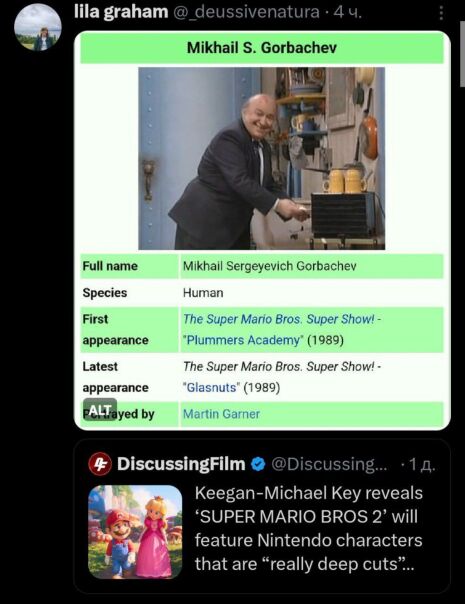Open the 4 ч. tweet timestamp

click(x=348, y=13)
